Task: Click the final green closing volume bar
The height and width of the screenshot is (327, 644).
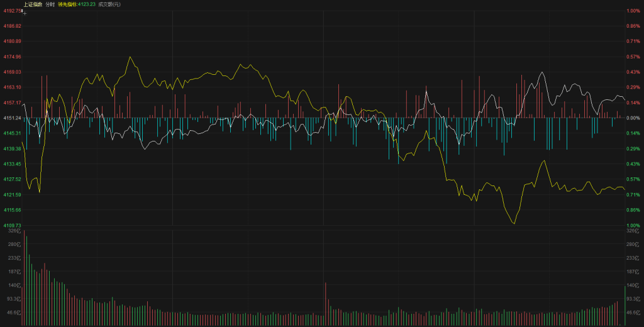Action: 625,306
